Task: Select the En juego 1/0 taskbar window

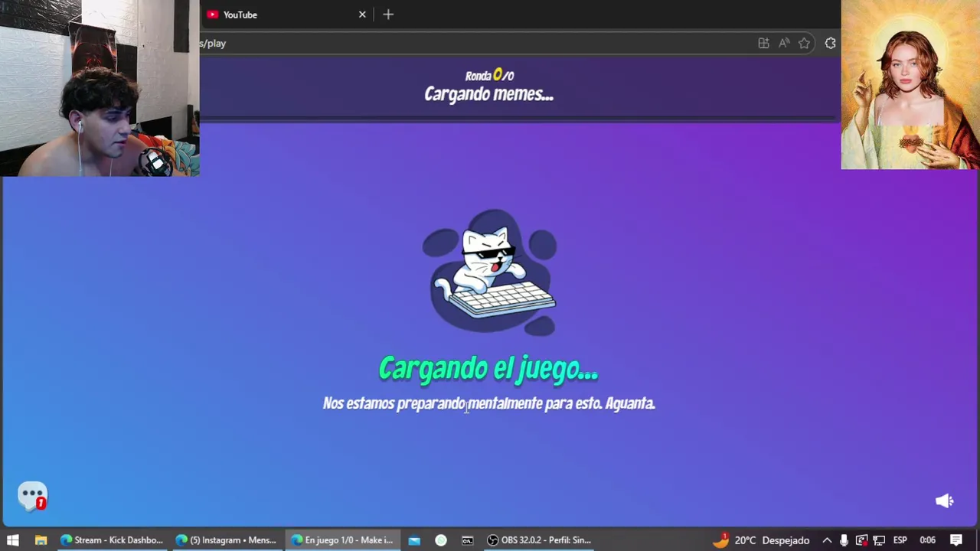Action: 341,540
